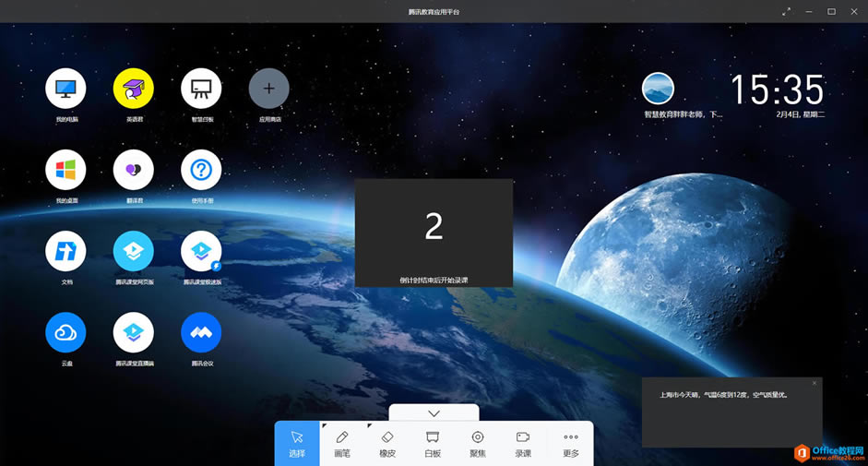Image resolution: width=868 pixels, height=466 pixels.
Task: Launch 腾讯课堂直播端 app icon
Action: pos(134,332)
